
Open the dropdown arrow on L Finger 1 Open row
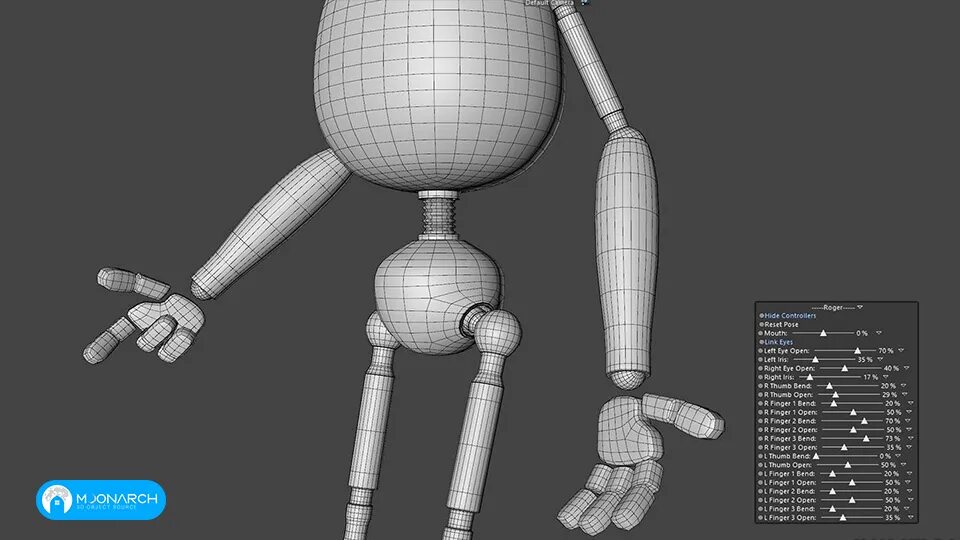[x=907, y=482]
